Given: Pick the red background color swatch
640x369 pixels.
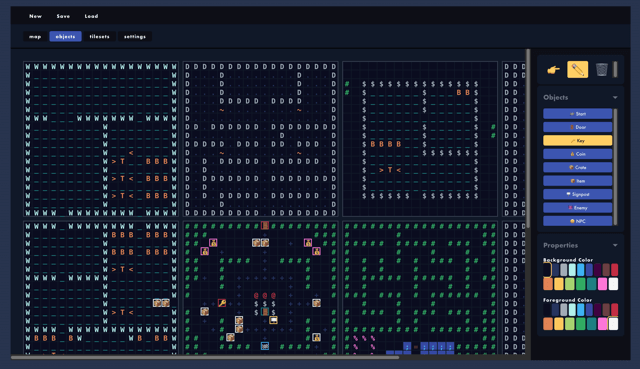Looking at the screenshot, I should [614, 270].
